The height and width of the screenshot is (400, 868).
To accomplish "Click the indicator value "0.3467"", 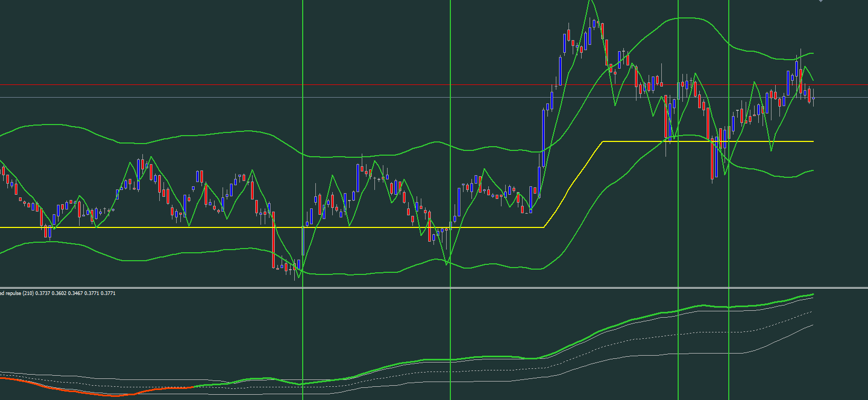I will click(x=76, y=293).
